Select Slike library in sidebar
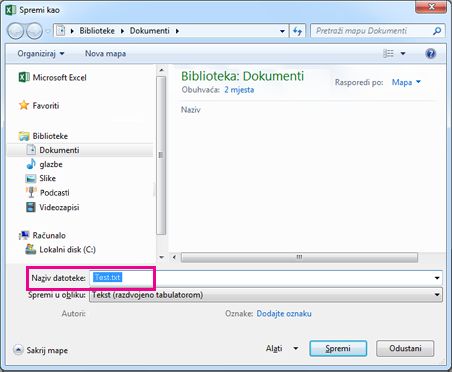 (41, 178)
